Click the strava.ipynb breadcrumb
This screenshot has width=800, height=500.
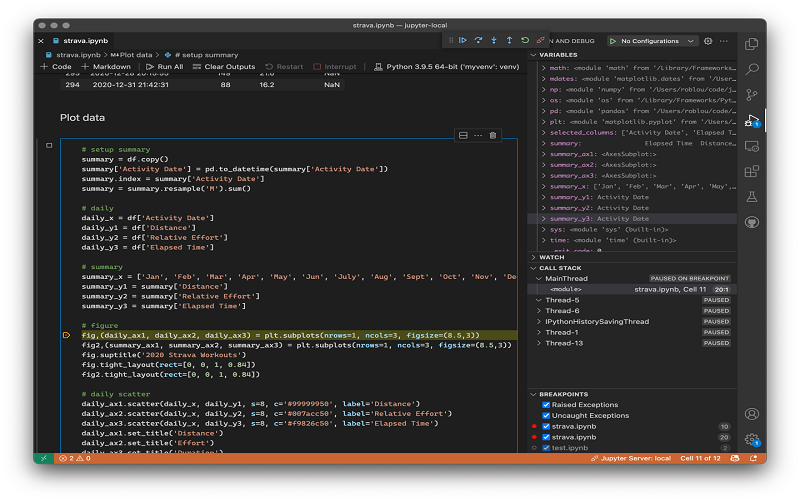(x=78, y=55)
